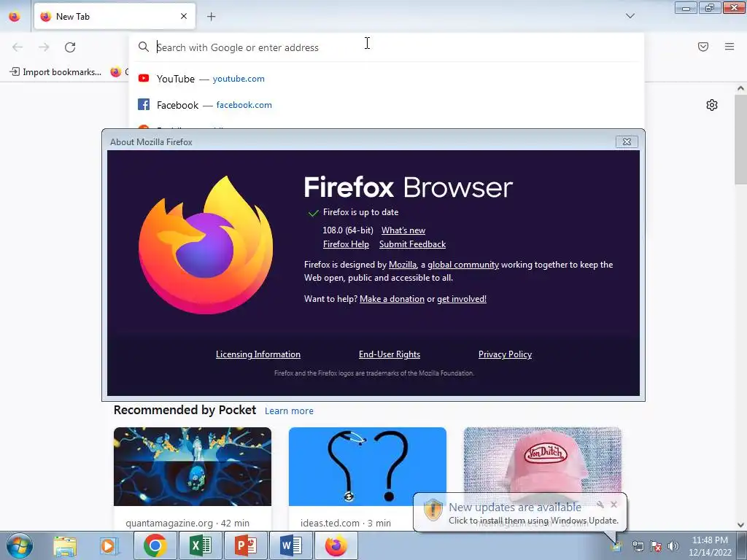
Task: Open End-User Rights link
Action: [390, 354]
